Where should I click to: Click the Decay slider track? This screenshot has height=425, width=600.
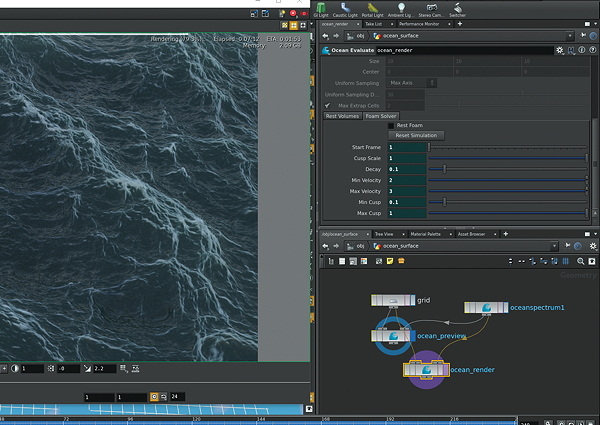[x=510, y=169]
